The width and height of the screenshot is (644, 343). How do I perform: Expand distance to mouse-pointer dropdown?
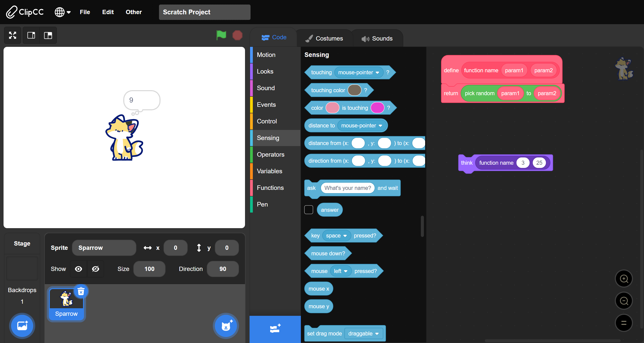(x=362, y=125)
